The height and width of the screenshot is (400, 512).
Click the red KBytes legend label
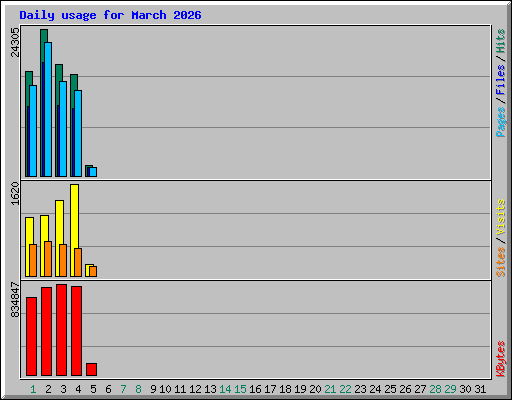tap(500, 359)
